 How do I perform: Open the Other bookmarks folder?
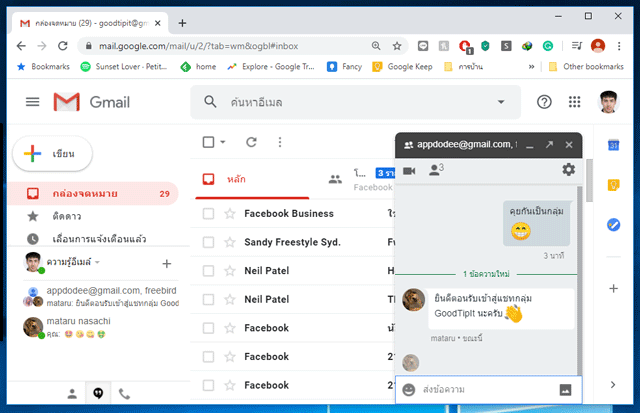pyautogui.click(x=586, y=67)
